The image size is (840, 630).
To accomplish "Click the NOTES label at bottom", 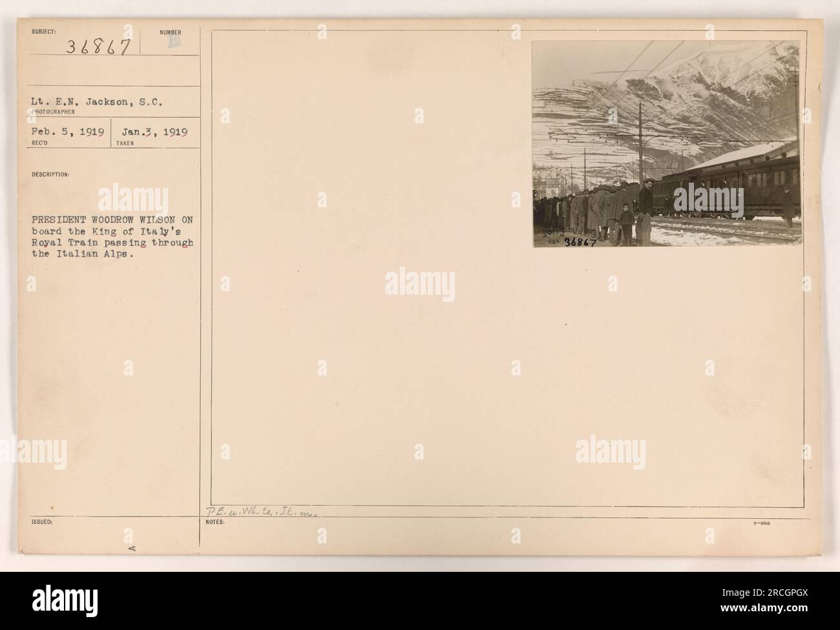I will click(x=215, y=521).
